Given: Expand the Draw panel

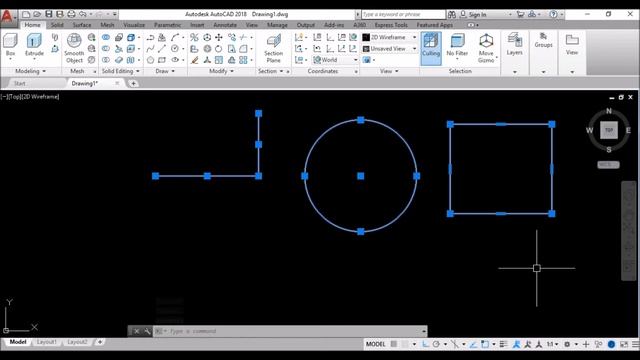Looking at the screenshot, I should tap(165, 71).
